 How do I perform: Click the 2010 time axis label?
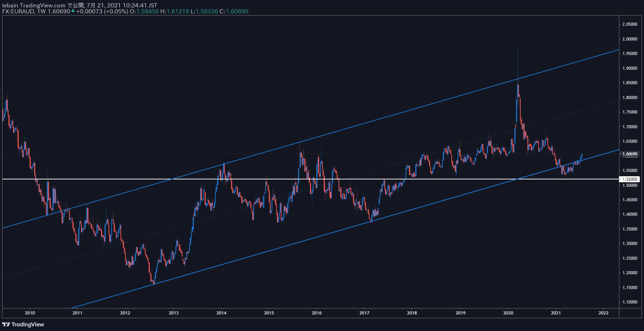tap(30, 313)
